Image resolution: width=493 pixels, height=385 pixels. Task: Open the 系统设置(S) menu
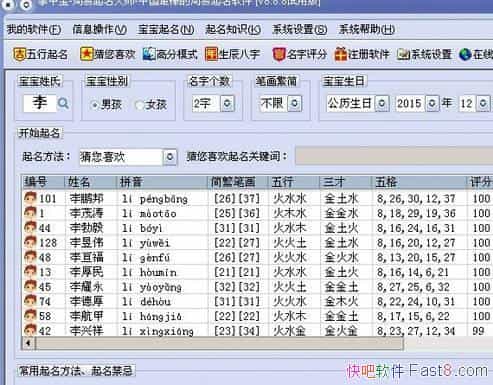[299, 29]
